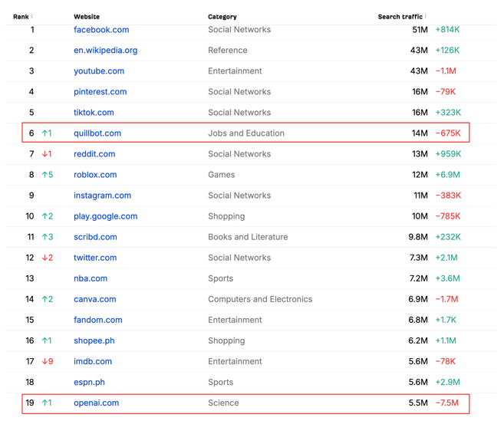Click the info icon beside Rank header
The width and height of the screenshot is (504, 421).
pos(31,16)
